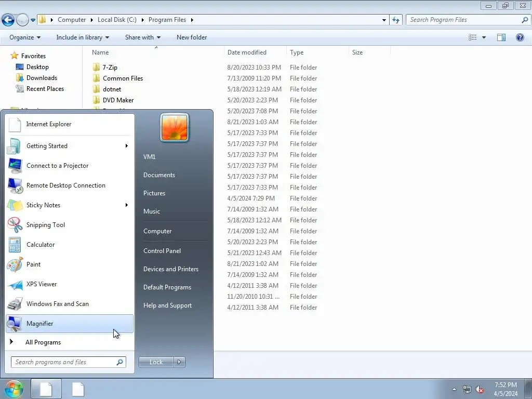Open VM1 user folder link

pyautogui.click(x=149, y=157)
